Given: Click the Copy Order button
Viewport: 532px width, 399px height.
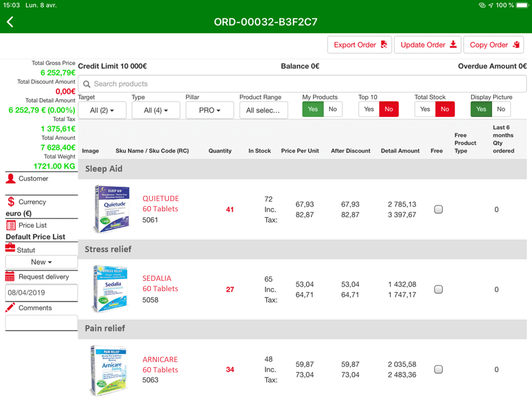Looking at the screenshot, I should (x=493, y=45).
